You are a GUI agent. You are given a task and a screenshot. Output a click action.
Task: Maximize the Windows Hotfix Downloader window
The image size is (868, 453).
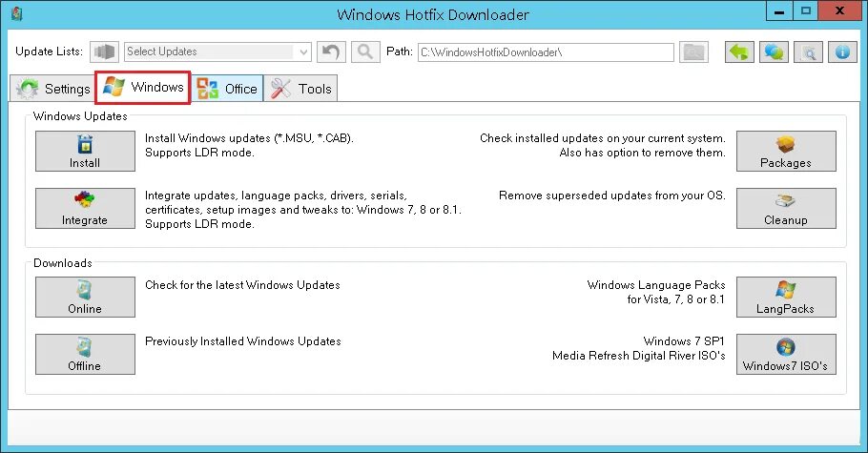[805, 11]
